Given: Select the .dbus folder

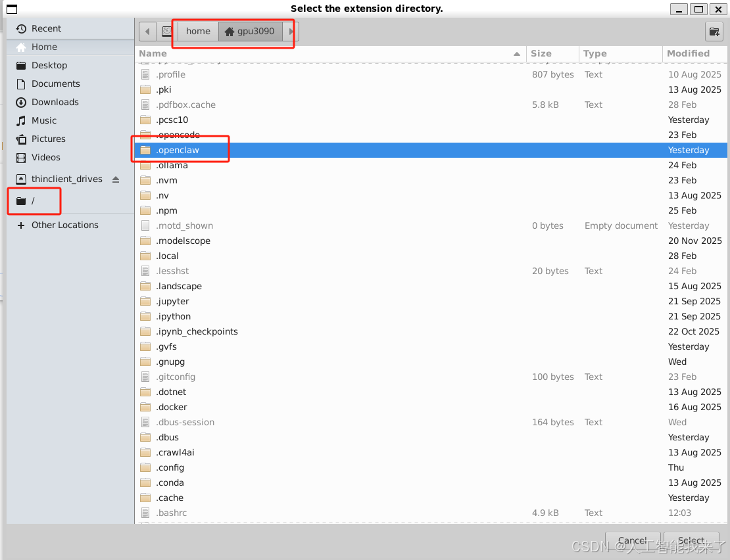Looking at the screenshot, I should tap(431, 437).
